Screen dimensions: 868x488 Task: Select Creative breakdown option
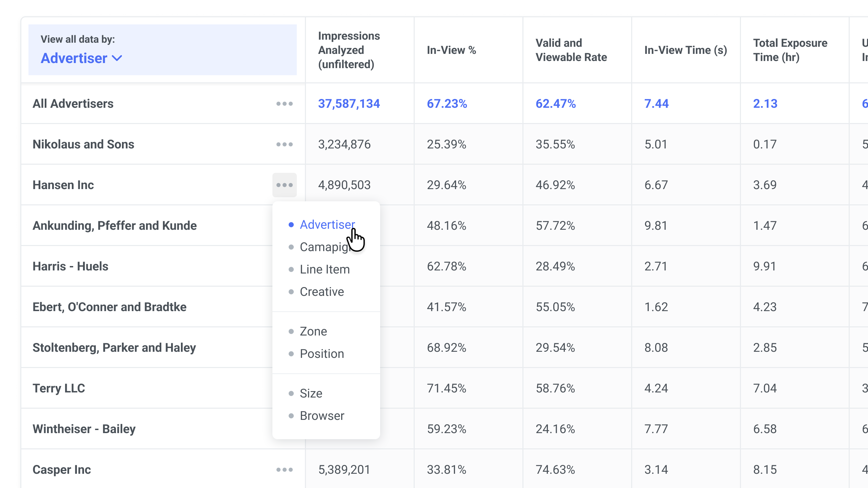tap(322, 292)
